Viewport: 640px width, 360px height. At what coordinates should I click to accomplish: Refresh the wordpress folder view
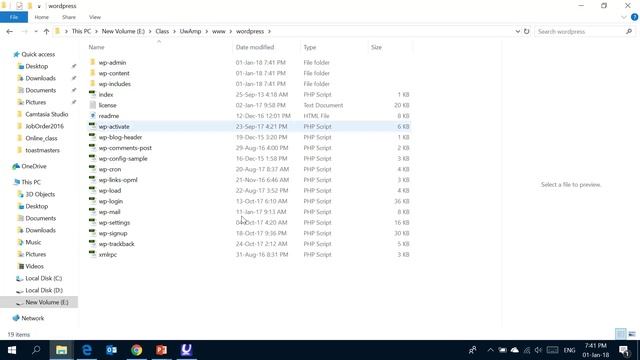[527, 31]
